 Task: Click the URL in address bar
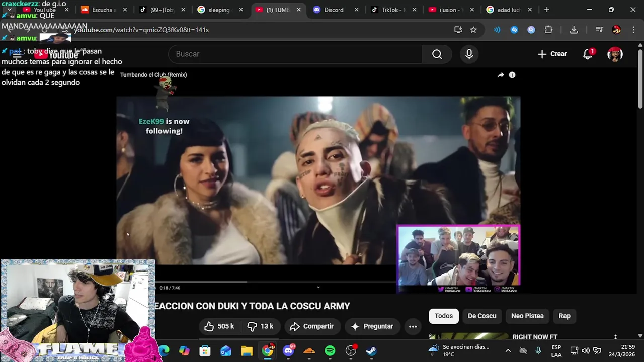141,30
